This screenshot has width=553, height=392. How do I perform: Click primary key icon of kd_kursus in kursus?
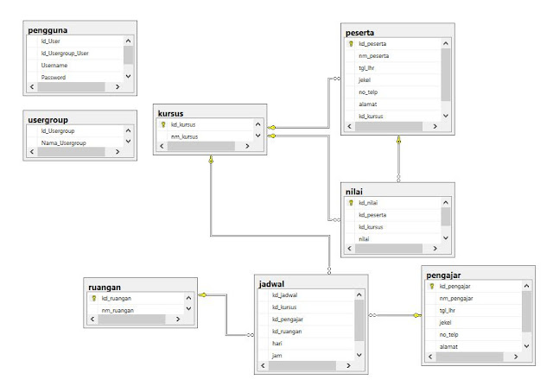163,124
